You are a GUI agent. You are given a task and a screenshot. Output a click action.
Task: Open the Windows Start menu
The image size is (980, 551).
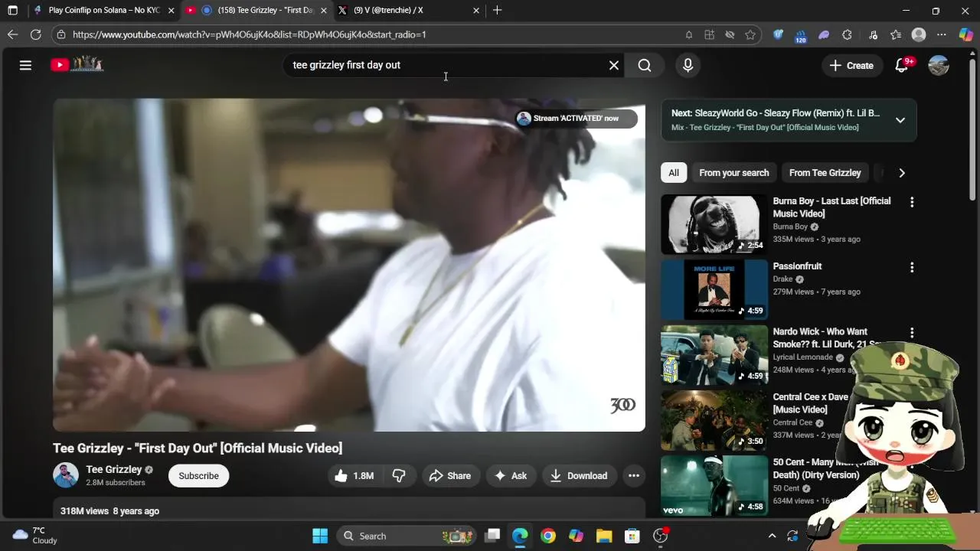[x=320, y=536]
